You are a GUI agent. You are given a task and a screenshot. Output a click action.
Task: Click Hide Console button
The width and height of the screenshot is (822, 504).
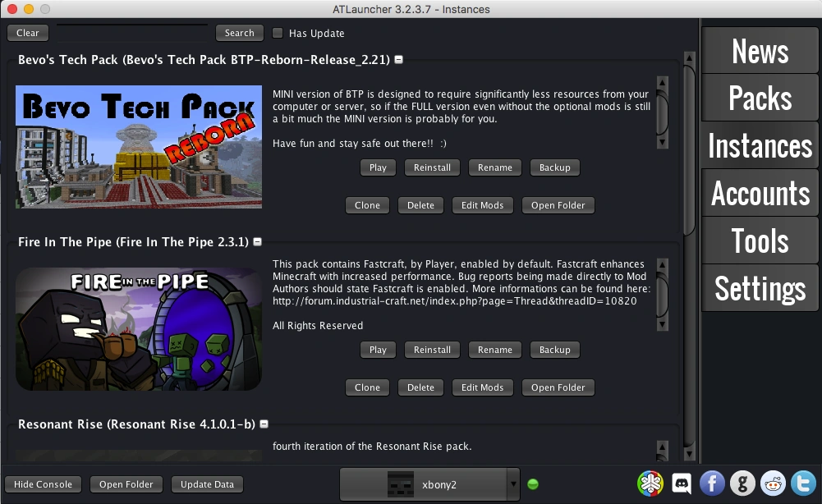click(x=43, y=484)
